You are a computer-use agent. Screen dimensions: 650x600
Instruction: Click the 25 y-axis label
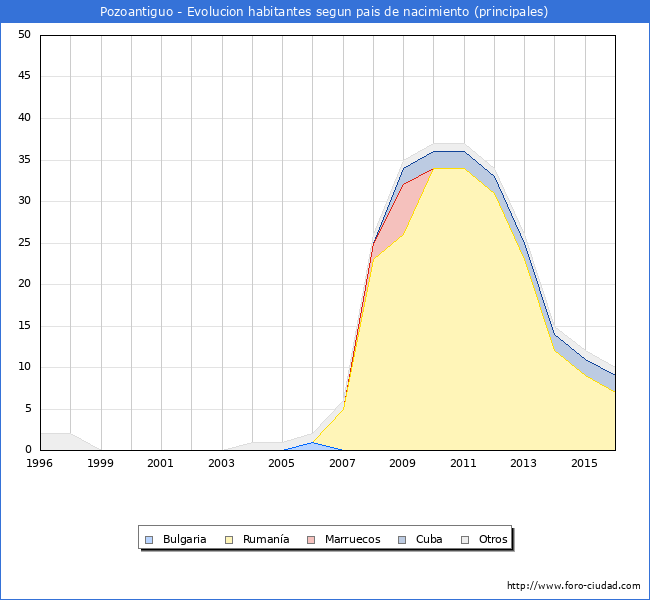coord(24,242)
